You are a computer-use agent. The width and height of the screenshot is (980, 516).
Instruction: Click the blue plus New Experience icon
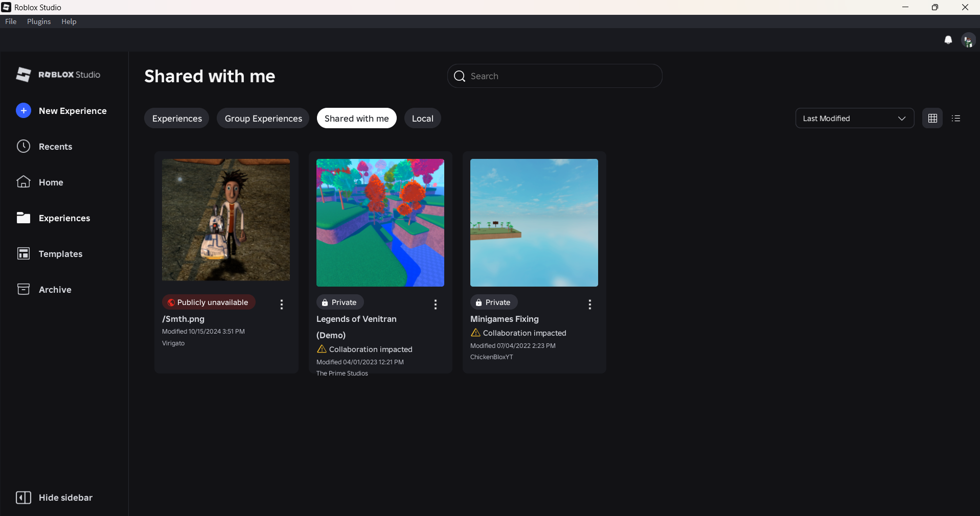24,110
